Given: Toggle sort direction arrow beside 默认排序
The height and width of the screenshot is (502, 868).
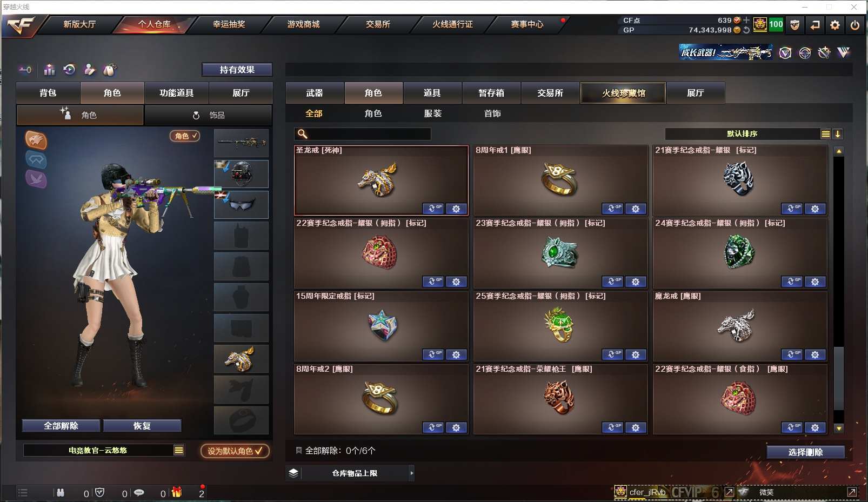Looking at the screenshot, I should pyautogui.click(x=838, y=134).
